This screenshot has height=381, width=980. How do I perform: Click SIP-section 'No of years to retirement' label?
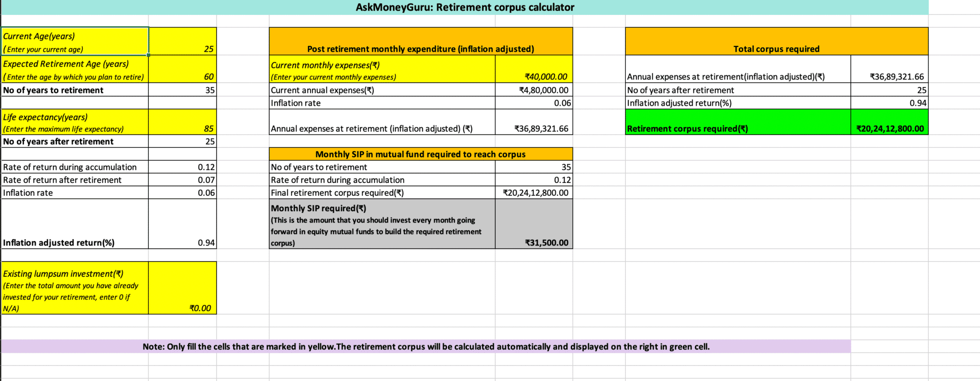point(382,167)
